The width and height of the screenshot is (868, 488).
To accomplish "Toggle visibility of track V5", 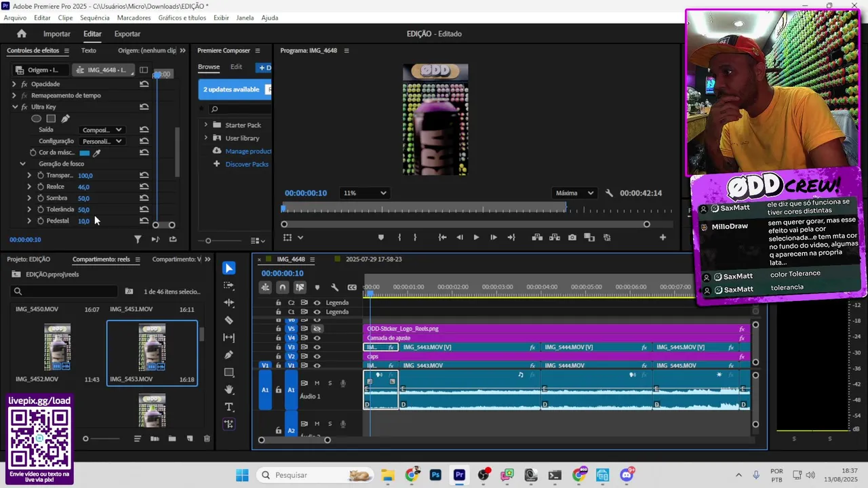I will [x=317, y=329].
